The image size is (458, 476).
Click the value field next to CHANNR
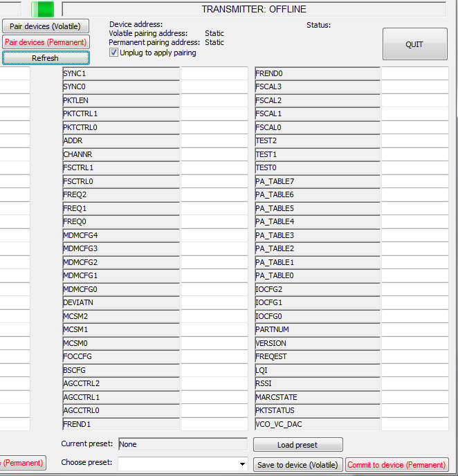[x=214, y=154]
